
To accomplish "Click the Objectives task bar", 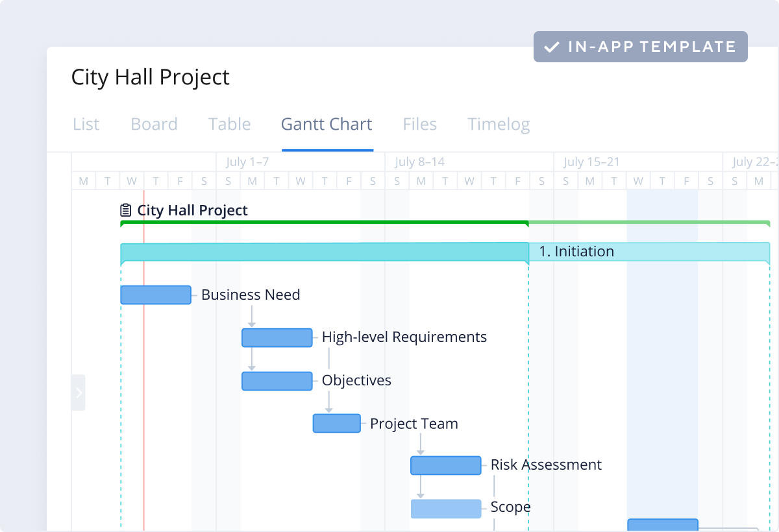I will click(x=277, y=381).
